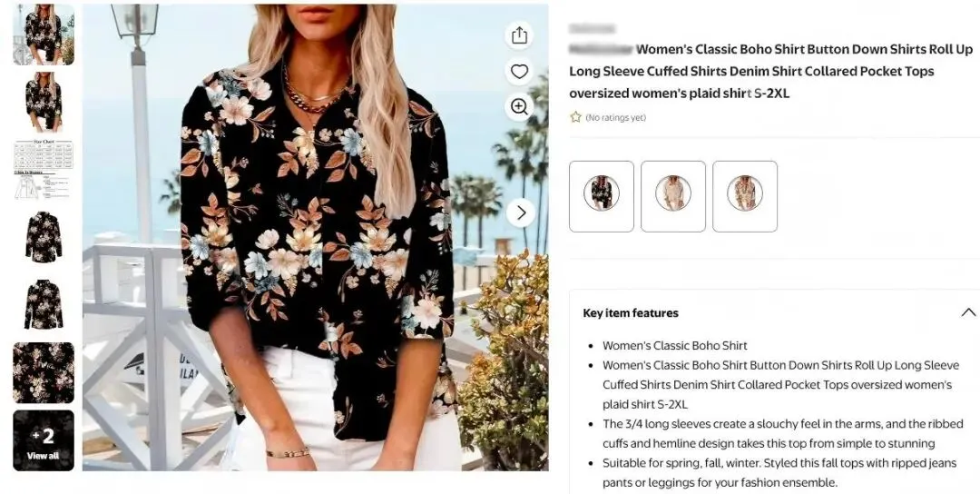Viewport: 980px width, 494px height.
Task: Select the first model photo thumbnail
Action: click(x=44, y=35)
